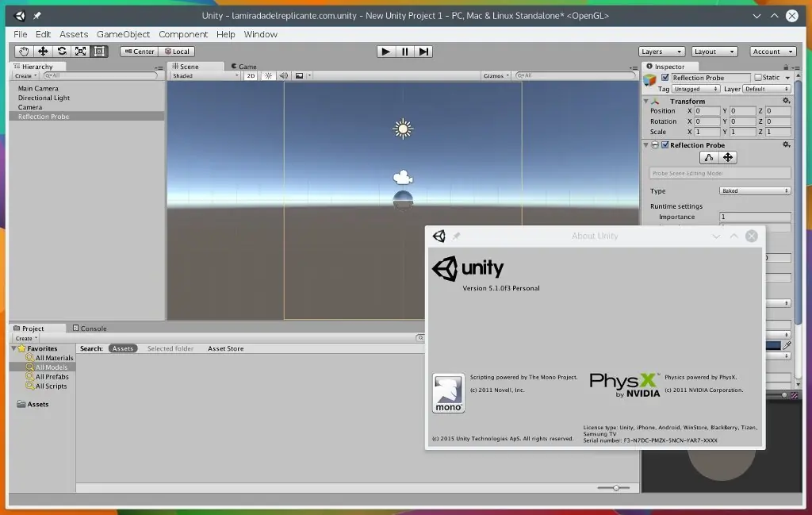Switch to the Console tab
Screen dimensions: 812x515
pyautogui.click(x=90, y=328)
